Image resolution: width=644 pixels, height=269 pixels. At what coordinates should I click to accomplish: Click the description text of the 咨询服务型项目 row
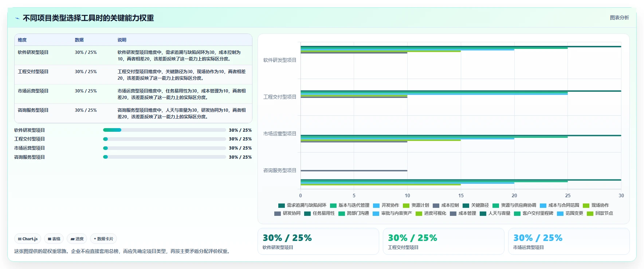point(181,114)
